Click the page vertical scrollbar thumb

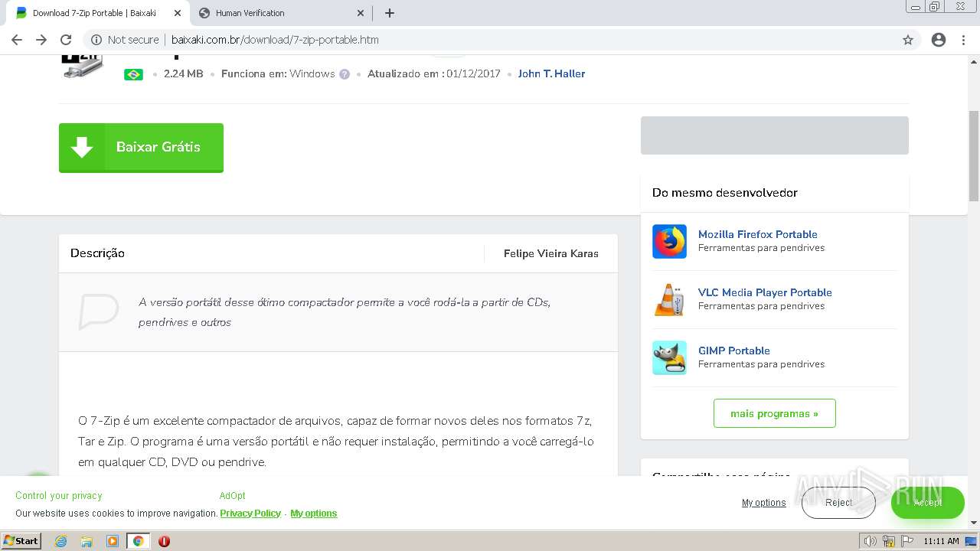(974, 155)
